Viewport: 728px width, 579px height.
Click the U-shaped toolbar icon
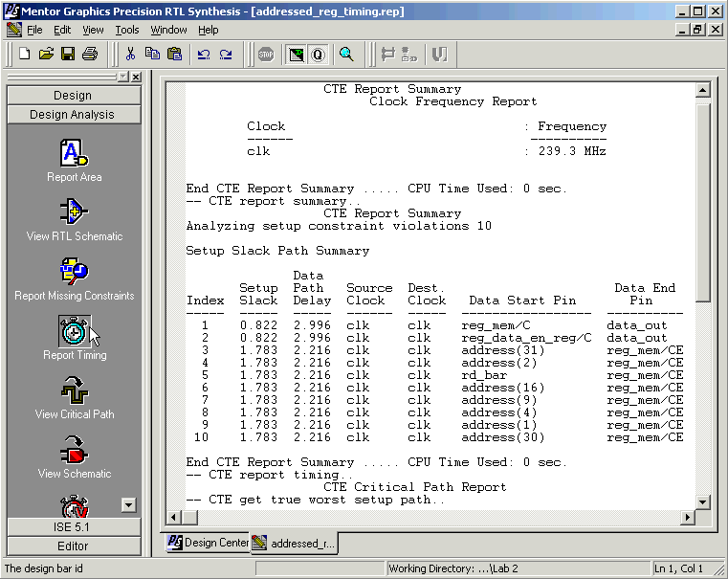(x=439, y=55)
